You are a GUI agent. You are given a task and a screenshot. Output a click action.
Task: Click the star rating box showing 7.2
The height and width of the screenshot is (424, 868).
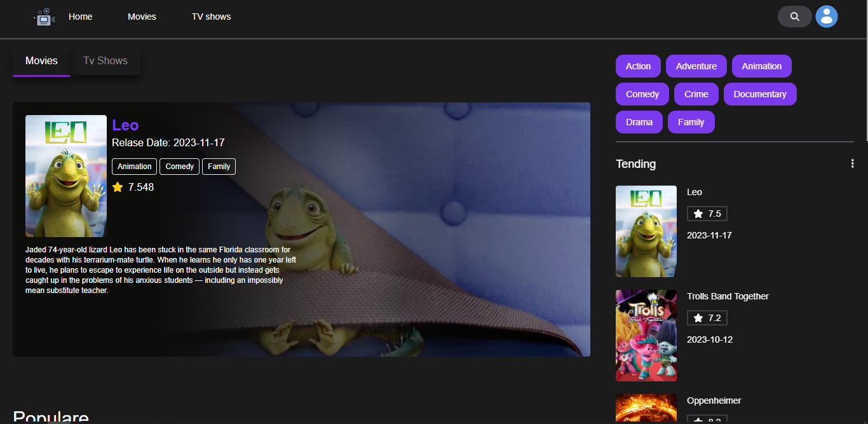tap(707, 318)
